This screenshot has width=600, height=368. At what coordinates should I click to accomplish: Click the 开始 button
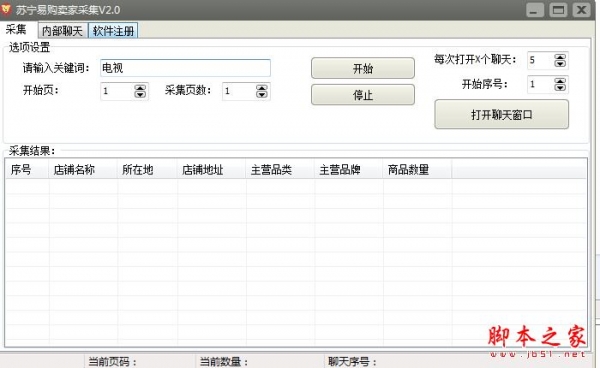363,68
